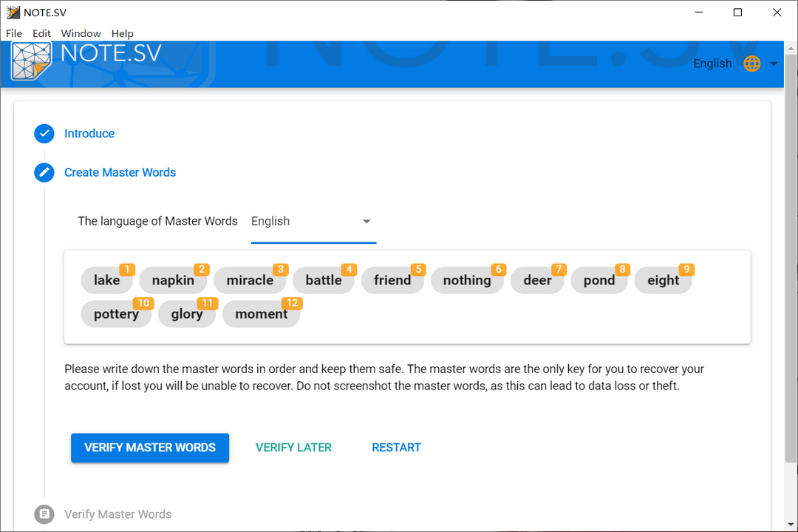Image resolution: width=798 pixels, height=532 pixels.
Task: Click the NOTE.SV title bar app icon
Action: 13,12
